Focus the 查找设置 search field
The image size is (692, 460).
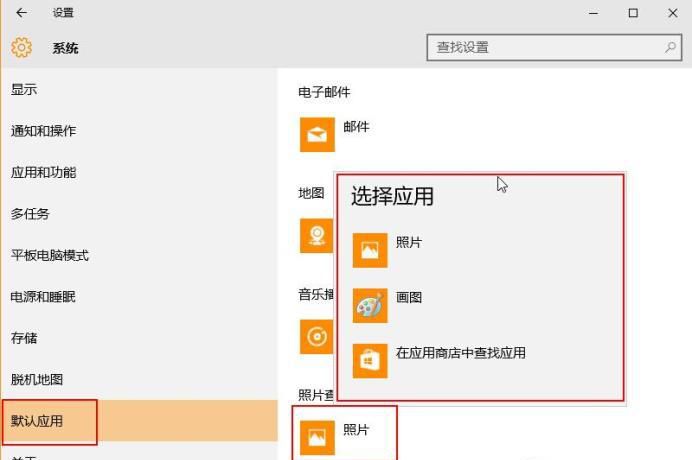545,48
